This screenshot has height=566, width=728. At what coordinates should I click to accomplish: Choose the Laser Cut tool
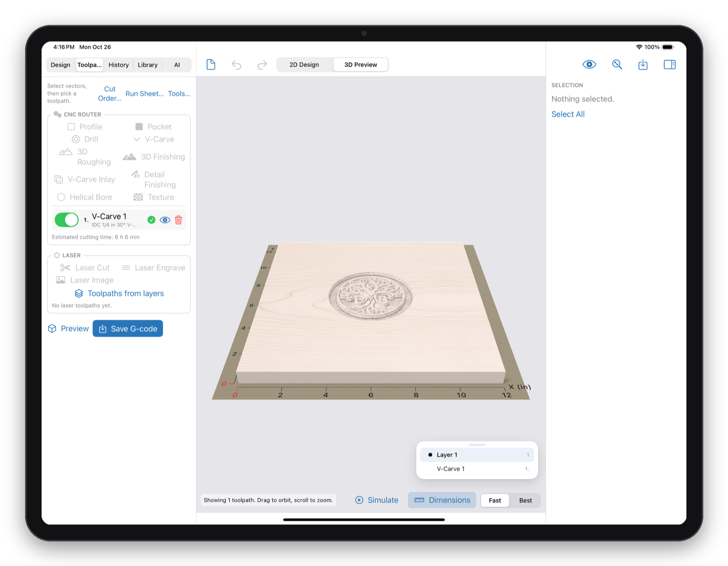85,268
